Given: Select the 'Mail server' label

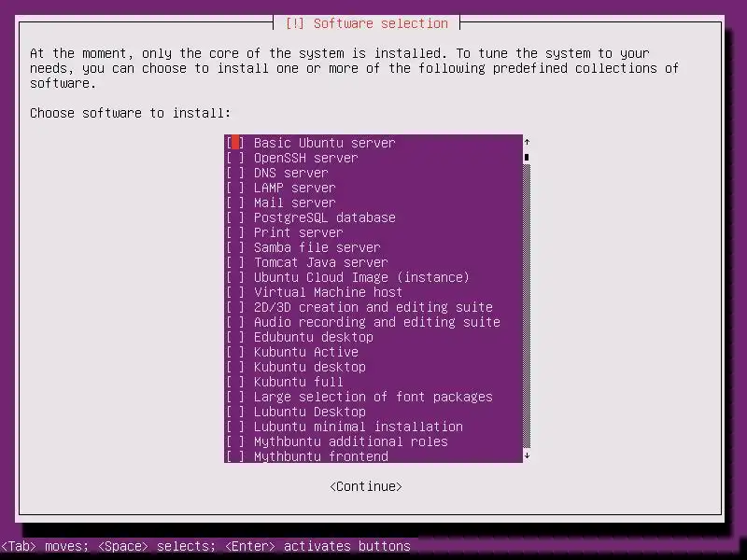Looking at the screenshot, I should (294, 203).
